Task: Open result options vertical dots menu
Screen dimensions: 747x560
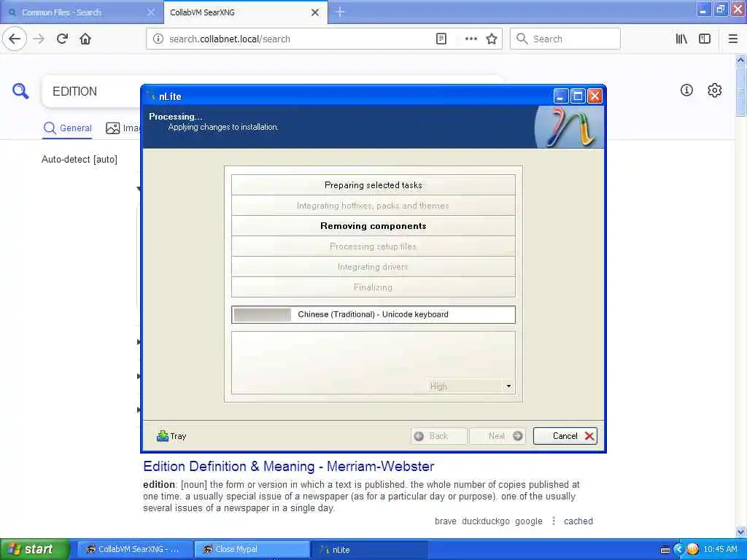Action: pyautogui.click(x=554, y=521)
